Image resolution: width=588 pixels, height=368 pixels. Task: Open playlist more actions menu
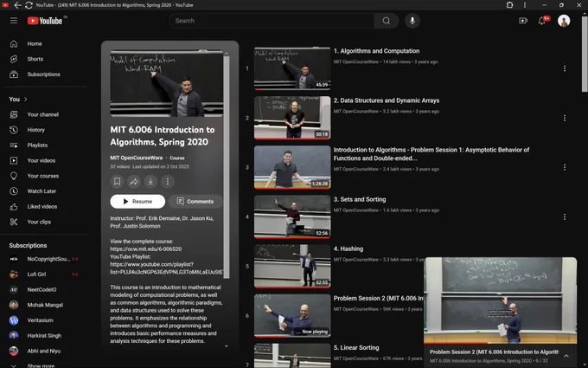tap(168, 182)
